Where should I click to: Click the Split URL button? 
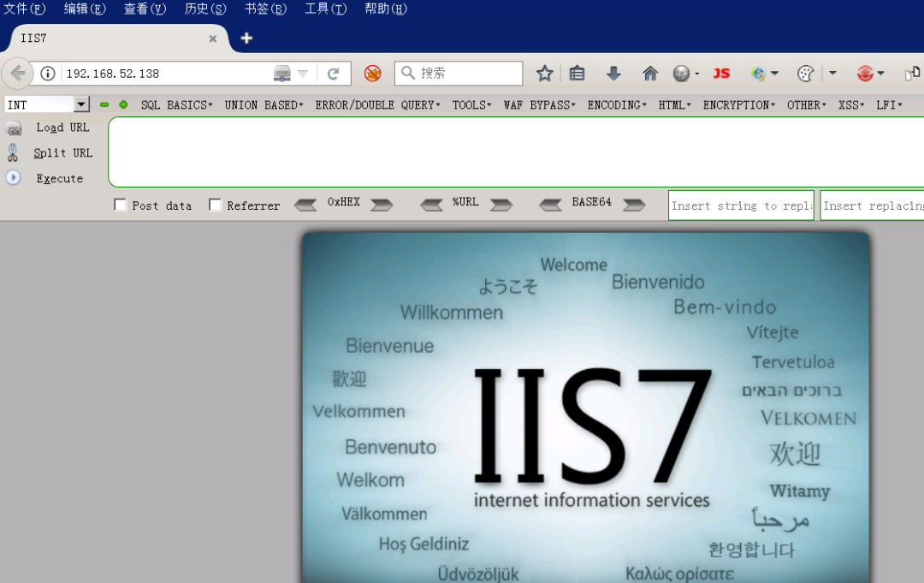pos(62,153)
